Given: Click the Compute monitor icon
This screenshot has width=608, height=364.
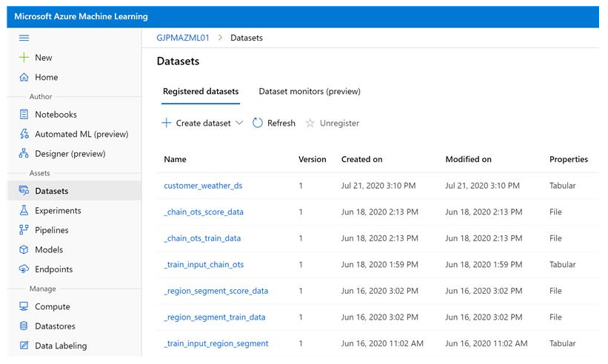Looking at the screenshot, I should coord(24,306).
